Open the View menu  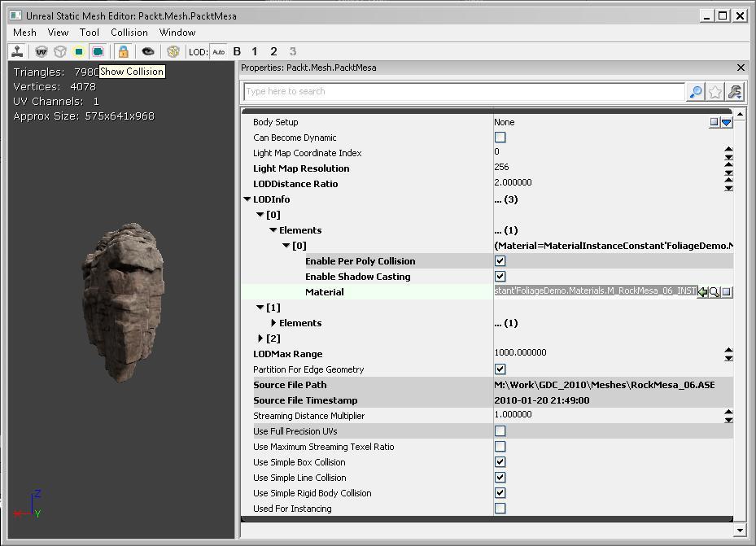(58, 33)
